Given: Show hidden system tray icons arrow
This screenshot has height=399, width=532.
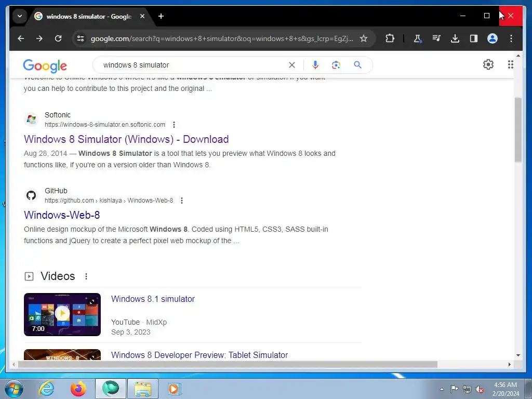Looking at the screenshot, I should 442,389.
